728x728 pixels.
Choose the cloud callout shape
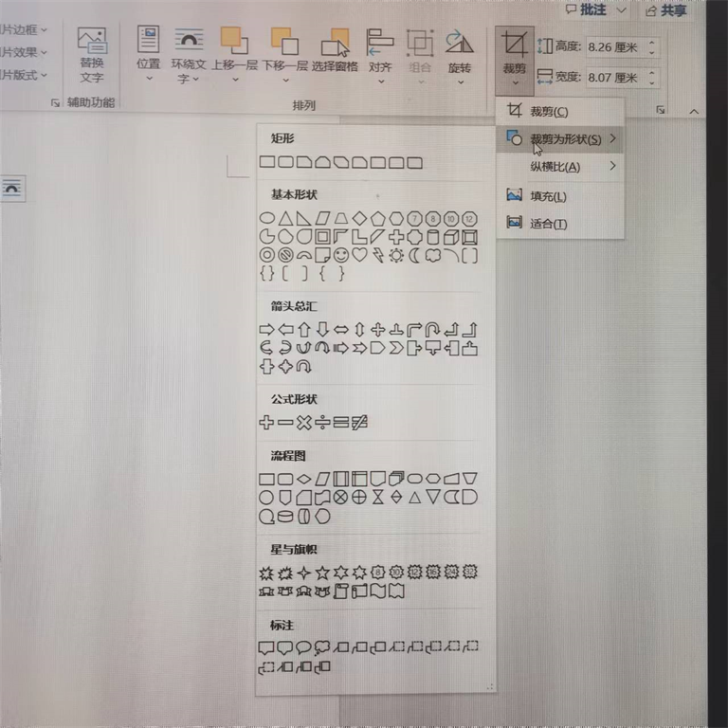322,648
